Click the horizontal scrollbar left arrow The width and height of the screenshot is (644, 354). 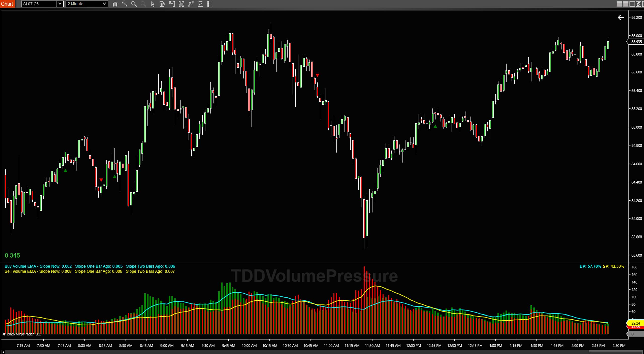[3, 352]
